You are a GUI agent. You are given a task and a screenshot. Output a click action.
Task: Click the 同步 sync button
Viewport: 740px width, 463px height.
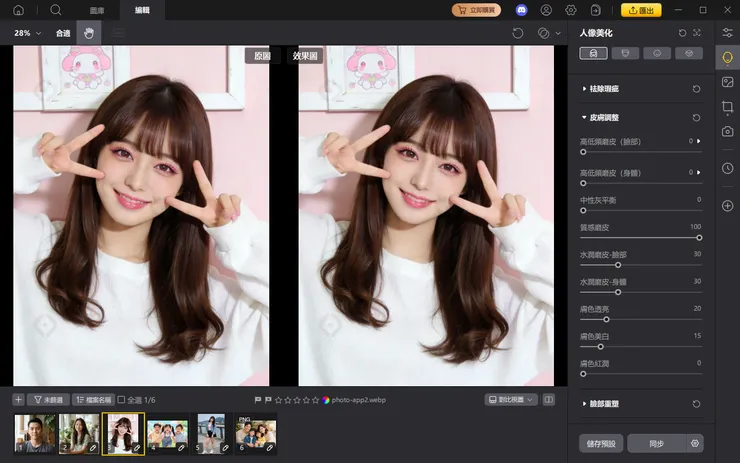pyautogui.click(x=656, y=444)
